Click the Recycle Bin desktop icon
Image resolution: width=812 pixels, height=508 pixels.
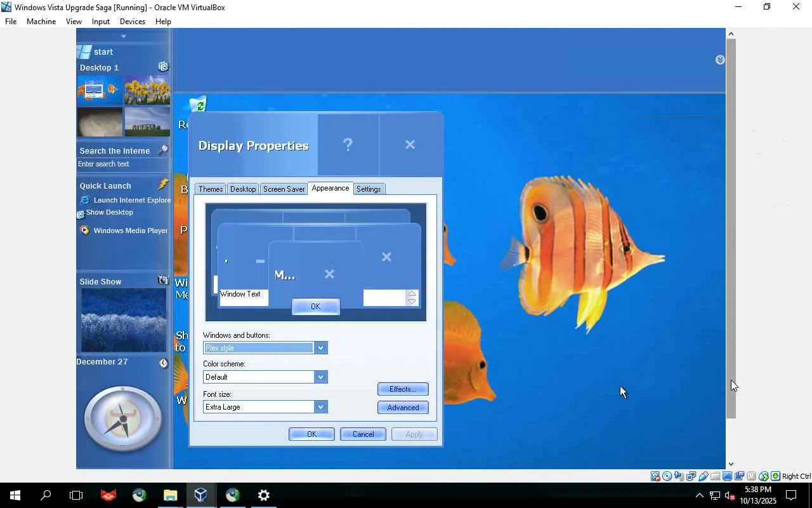click(x=198, y=105)
